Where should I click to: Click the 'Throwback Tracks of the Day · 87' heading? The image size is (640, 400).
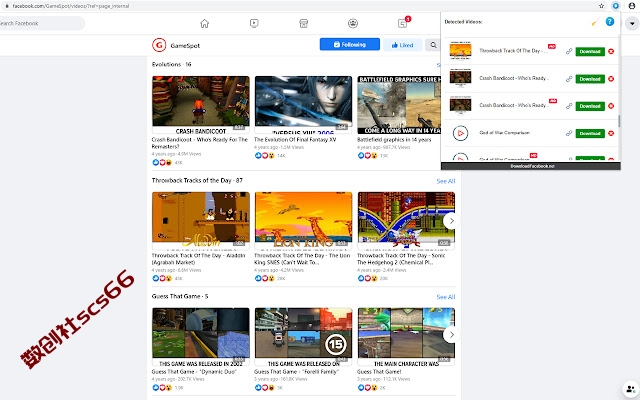pos(197,180)
